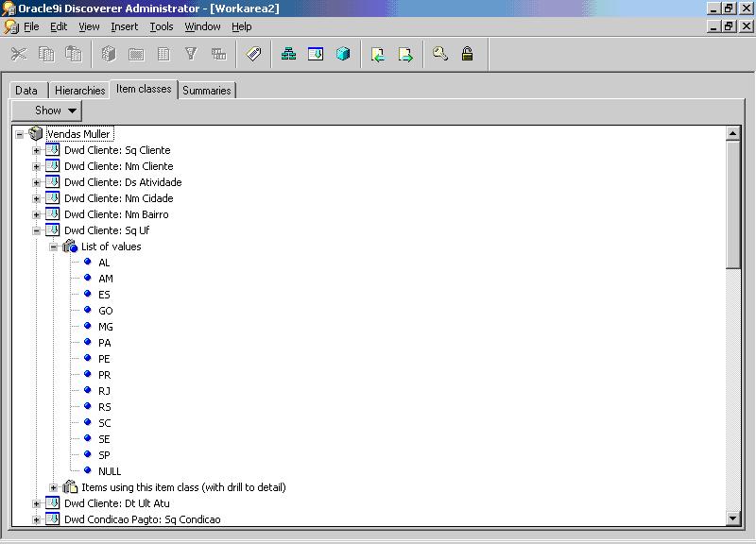Select the MG value in list
Screen dimensions: 756x544
(x=105, y=327)
